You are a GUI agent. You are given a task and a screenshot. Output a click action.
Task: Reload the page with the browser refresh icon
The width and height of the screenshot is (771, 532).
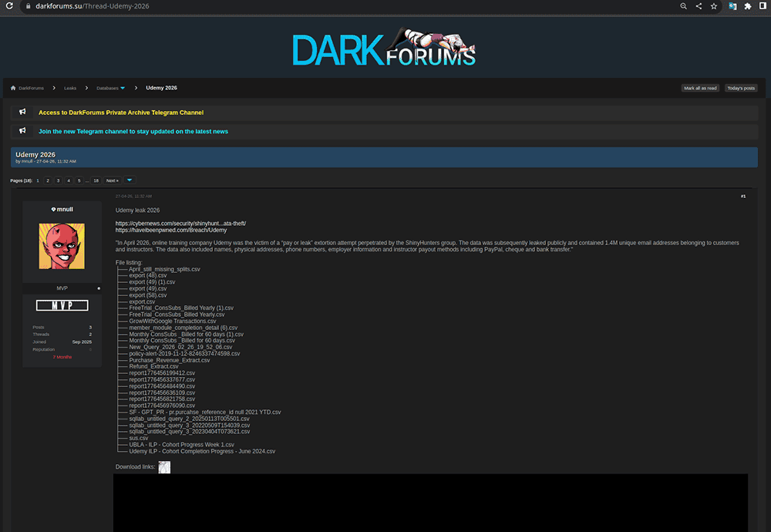click(8, 6)
